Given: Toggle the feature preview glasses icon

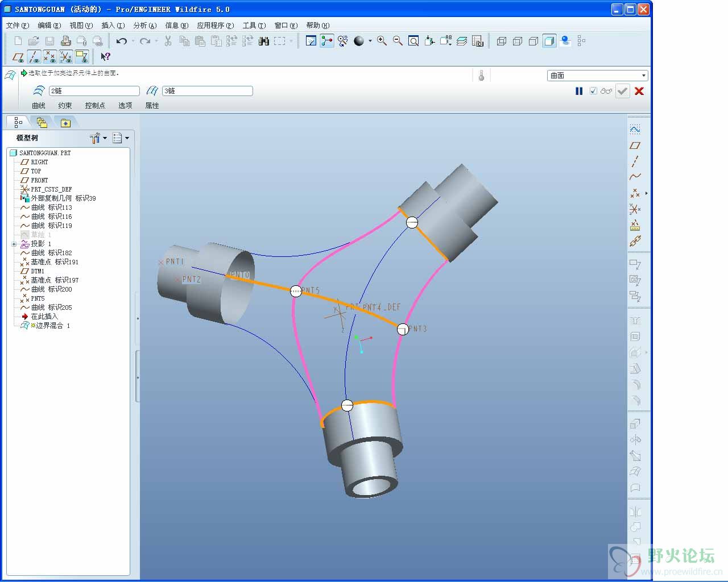Looking at the screenshot, I should coord(607,91).
